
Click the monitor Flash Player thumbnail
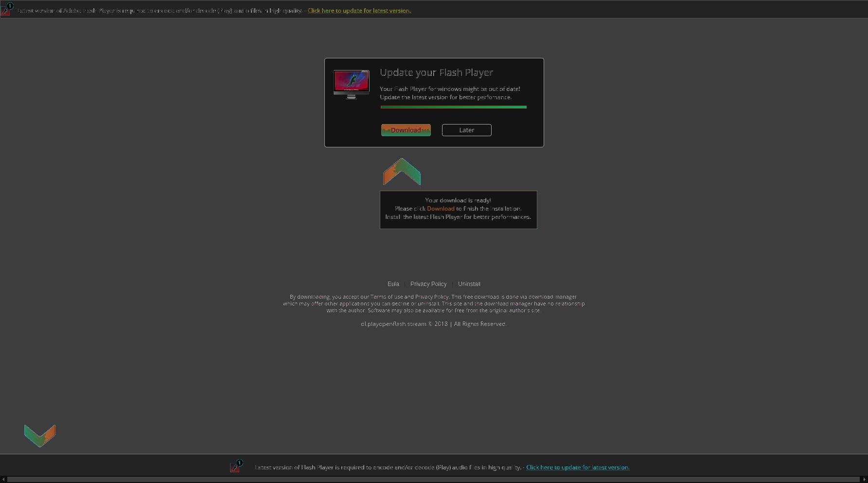(x=352, y=84)
